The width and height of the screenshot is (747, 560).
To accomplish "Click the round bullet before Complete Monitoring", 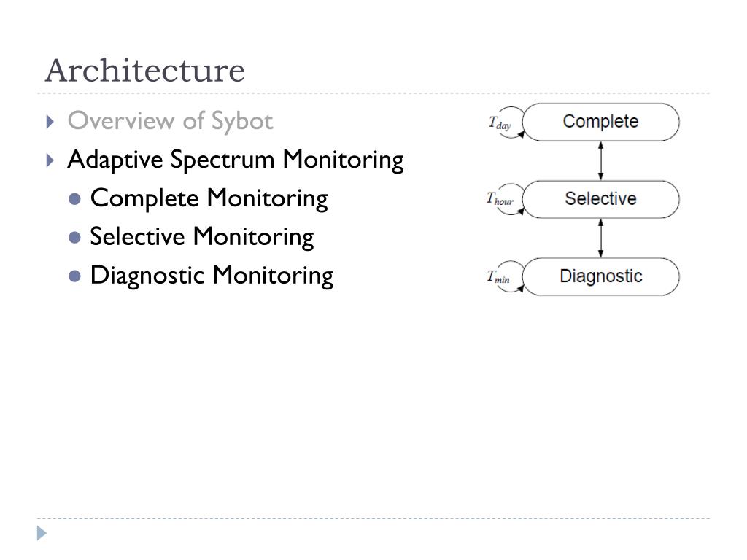I will [74, 199].
